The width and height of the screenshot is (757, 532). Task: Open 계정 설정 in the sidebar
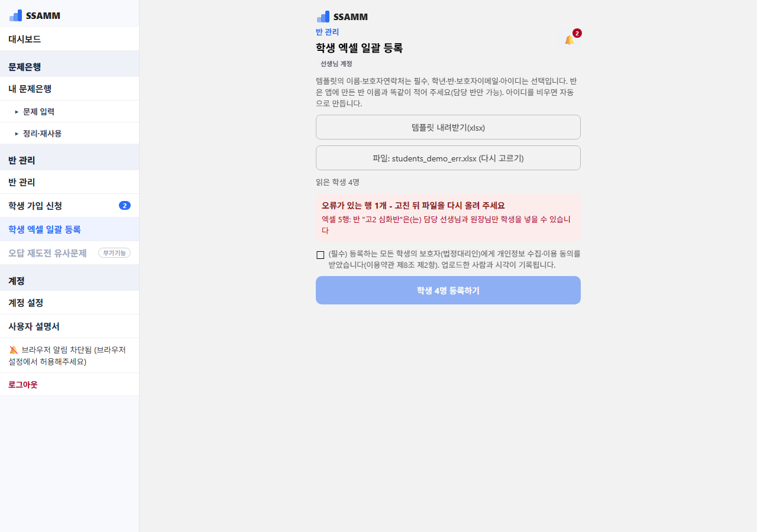click(x=69, y=303)
